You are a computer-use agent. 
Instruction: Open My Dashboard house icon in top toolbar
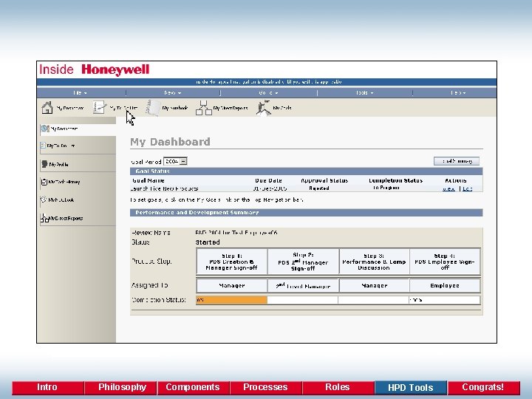coord(47,108)
